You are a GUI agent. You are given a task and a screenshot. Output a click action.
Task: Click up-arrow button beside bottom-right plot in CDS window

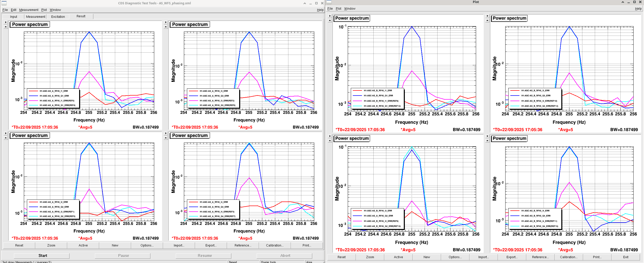click(x=166, y=138)
